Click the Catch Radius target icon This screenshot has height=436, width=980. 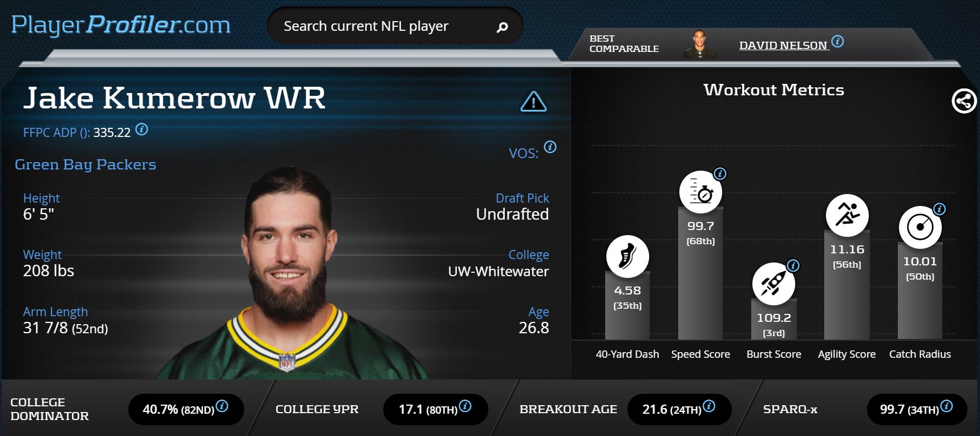920,227
